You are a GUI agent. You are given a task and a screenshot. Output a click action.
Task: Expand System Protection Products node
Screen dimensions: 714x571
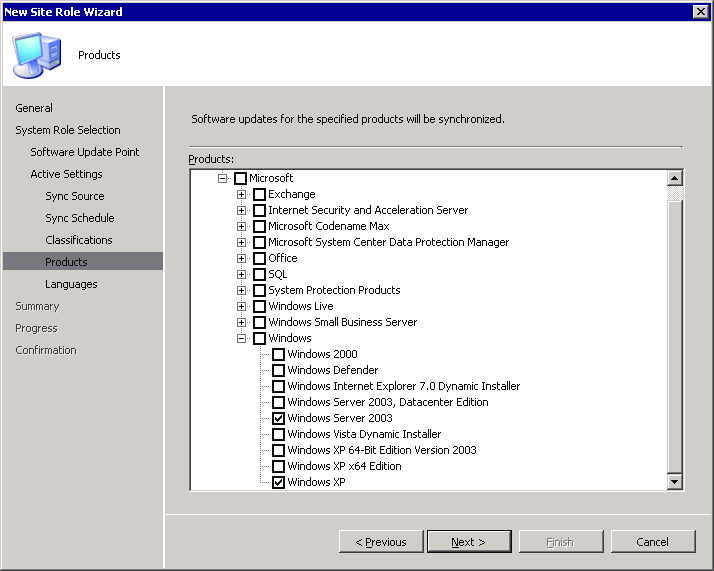(241, 290)
